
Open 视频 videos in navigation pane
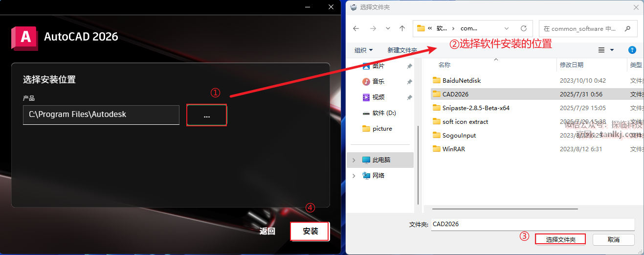pyautogui.click(x=378, y=97)
